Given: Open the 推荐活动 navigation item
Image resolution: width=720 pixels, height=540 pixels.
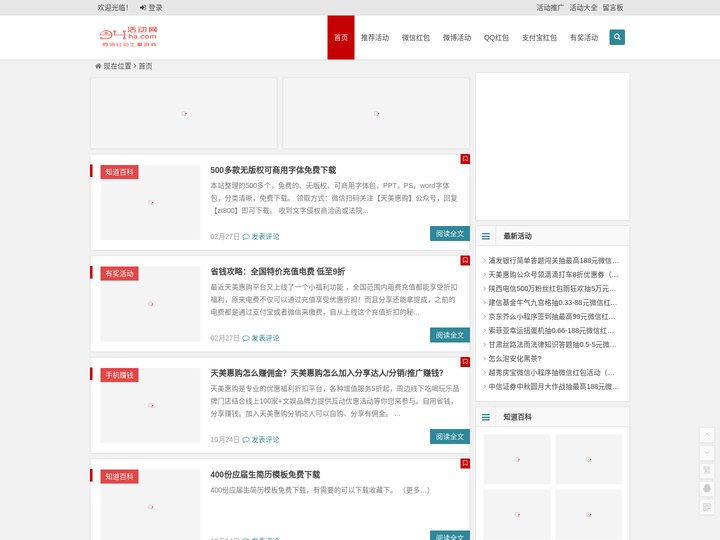Looking at the screenshot, I should 375,38.
